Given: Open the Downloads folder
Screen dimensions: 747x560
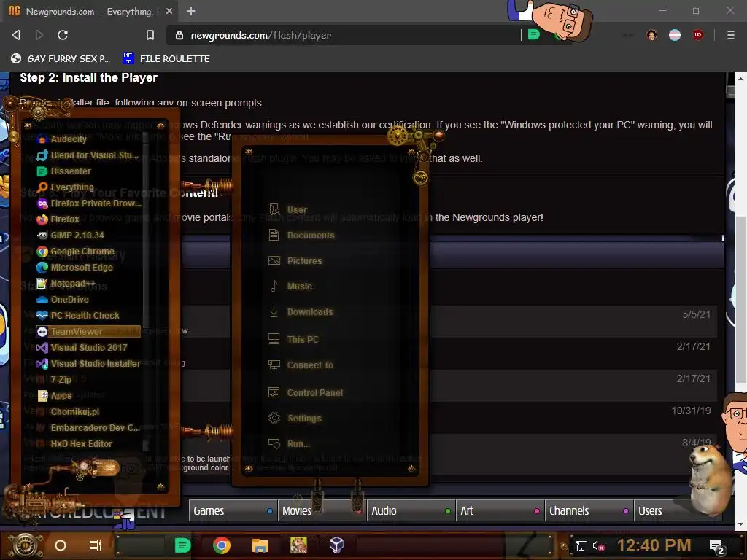Looking at the screenshot, I should (301, 312).
